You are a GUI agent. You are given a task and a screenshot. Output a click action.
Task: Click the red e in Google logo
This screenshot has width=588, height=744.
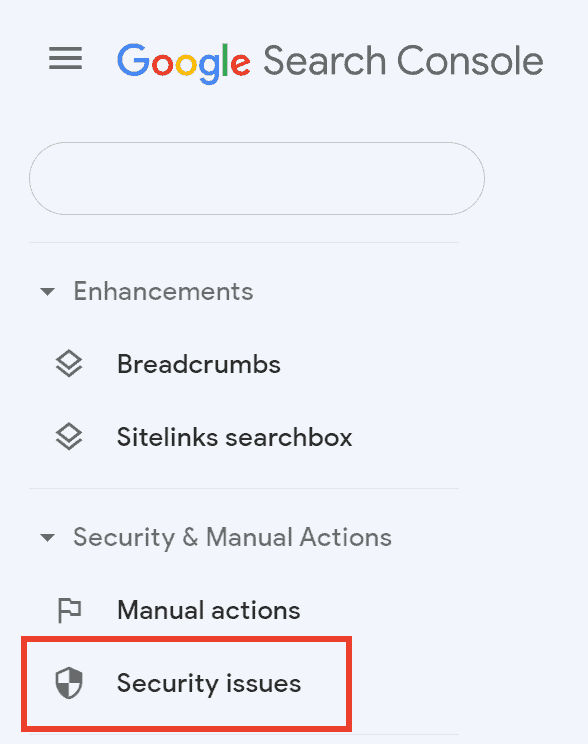[240, 65]
